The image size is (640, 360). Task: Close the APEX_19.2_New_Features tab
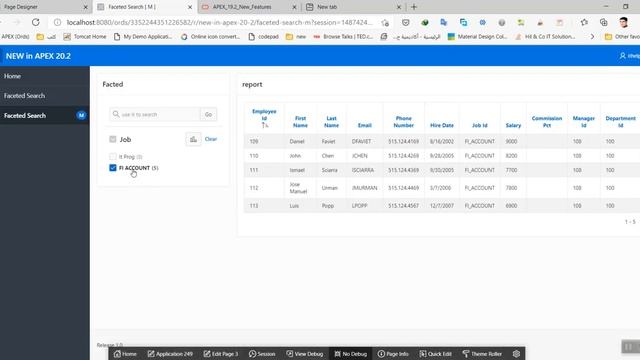(x=294, y=7)
